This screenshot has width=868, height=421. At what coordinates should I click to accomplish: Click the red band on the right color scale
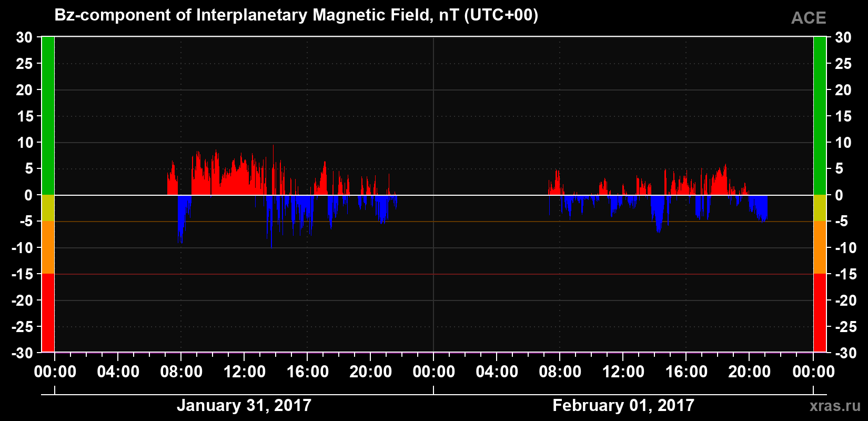pos(820,313)
